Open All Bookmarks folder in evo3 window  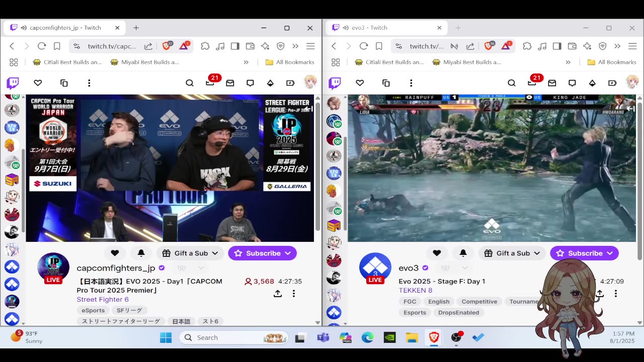tap(612, 62)
